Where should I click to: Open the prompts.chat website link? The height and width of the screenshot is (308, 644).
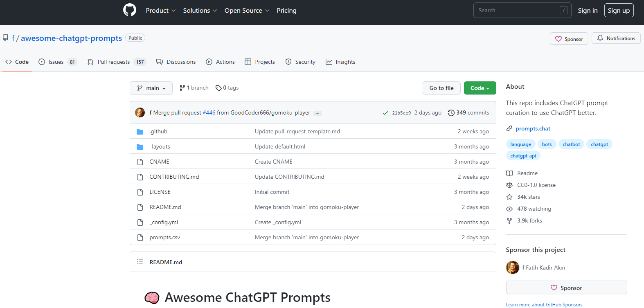pos(533,129)
